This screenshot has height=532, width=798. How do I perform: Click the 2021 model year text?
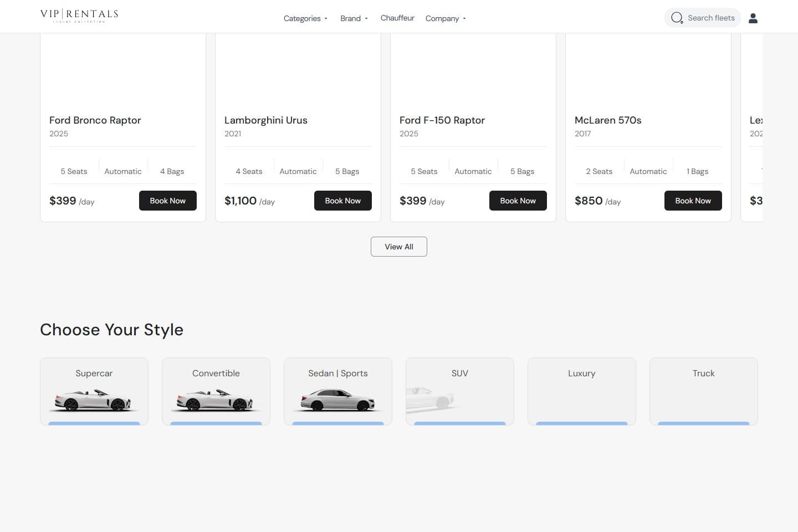coord(233,134)
